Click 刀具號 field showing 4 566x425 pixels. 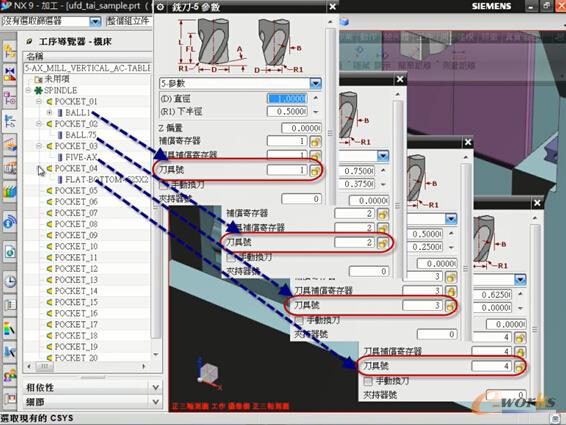[492, 367]
